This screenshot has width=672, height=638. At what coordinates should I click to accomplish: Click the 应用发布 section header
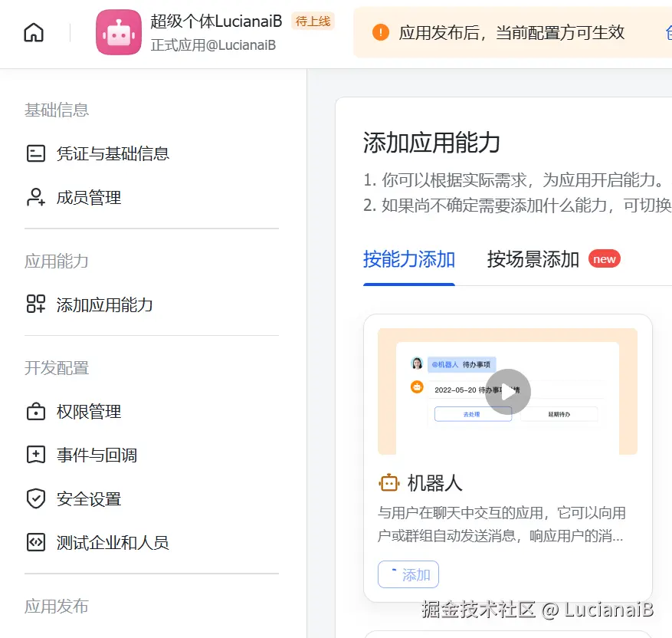tap(57, 607)
